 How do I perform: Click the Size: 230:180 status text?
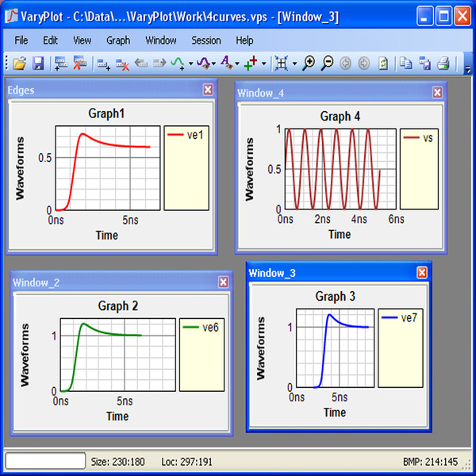point(117,462)
